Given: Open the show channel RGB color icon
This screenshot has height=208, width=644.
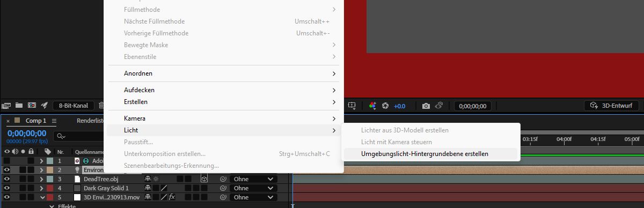Looking at the screenshot, I should 373,106.
